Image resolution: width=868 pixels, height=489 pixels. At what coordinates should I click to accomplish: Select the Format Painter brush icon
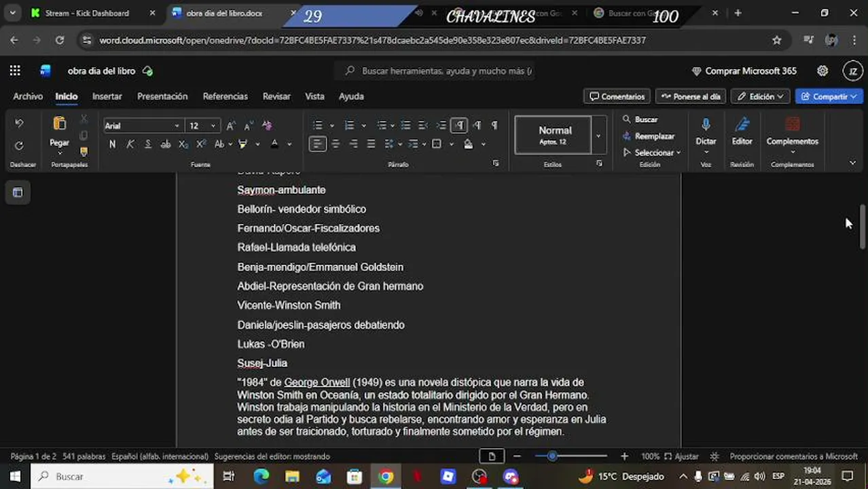[84, 152]
